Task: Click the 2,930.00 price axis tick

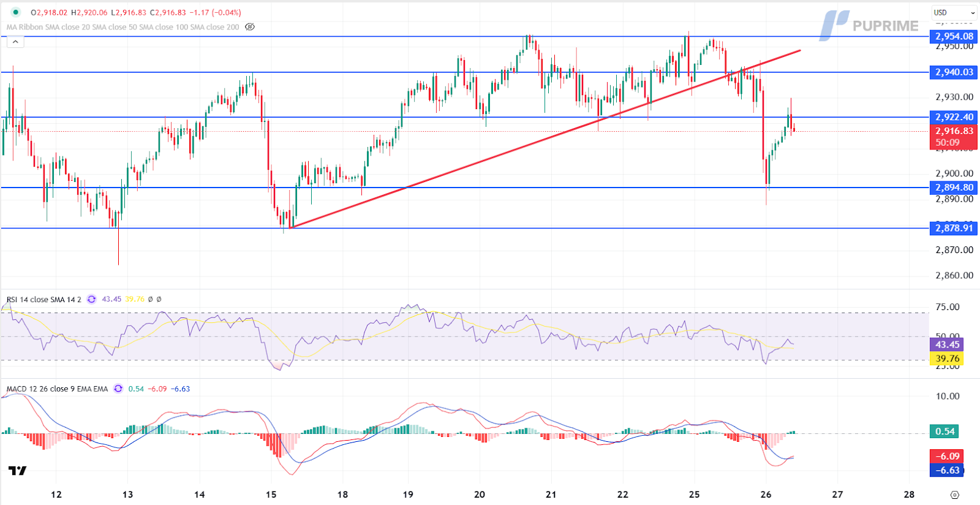Action: coord(954,97)
